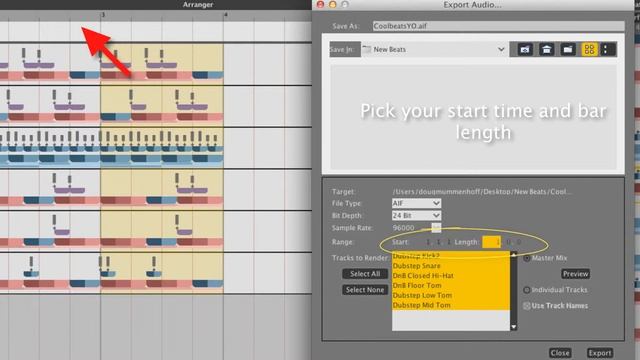Switch file browser to list view
640x360 pixels.
(x=606, y=49)
